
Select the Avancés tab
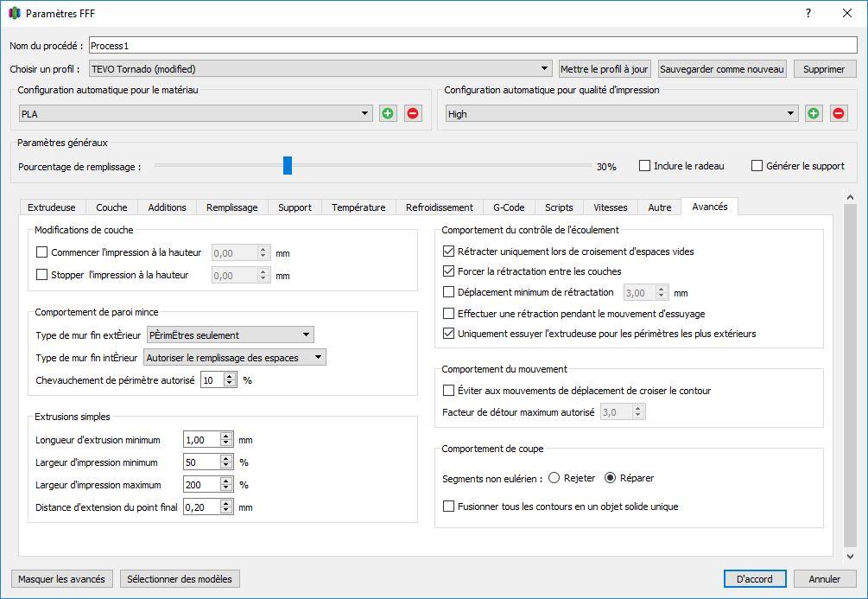tap(710, 206)
